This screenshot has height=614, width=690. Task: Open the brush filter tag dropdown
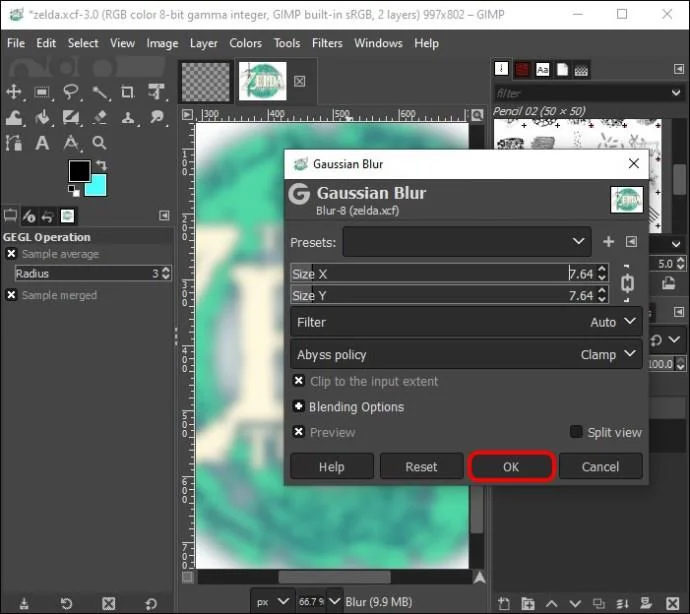click(x=676, y=93)
